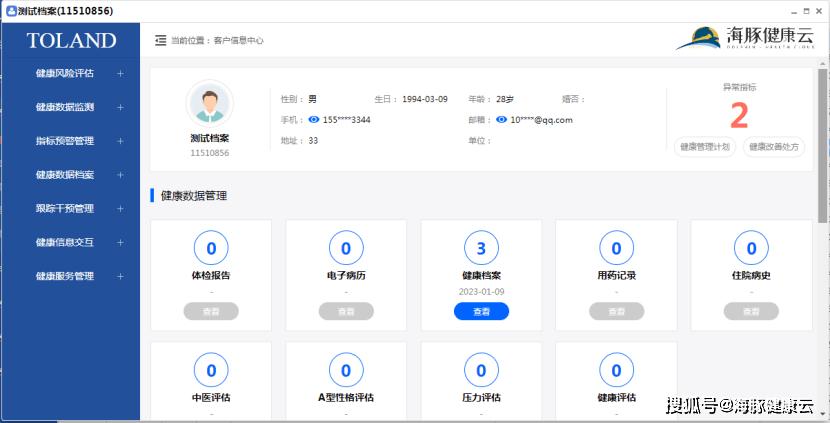Reveal the masked email with eye icon
This screenshot has height=423, width=830.
tap(501, 120)
